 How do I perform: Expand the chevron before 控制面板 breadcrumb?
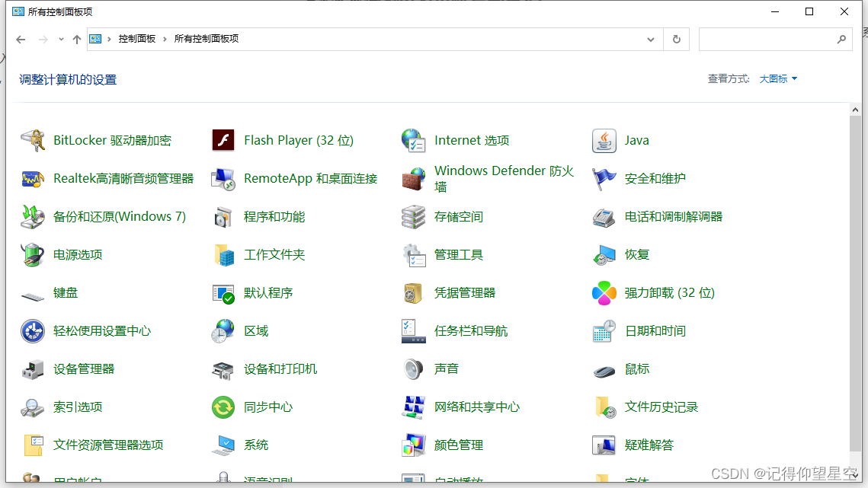(110, 40)
